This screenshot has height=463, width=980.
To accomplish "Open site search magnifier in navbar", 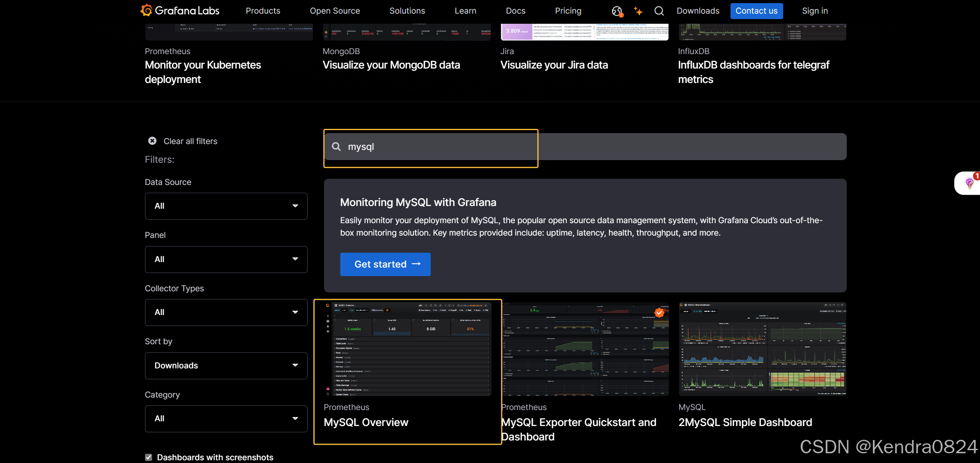I will 659,11.
